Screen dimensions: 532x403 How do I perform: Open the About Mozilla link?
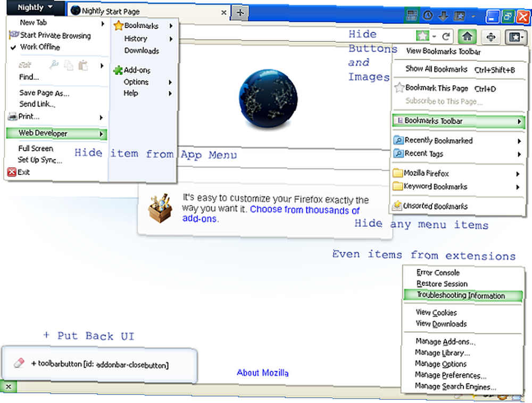(x=263, y=373)
